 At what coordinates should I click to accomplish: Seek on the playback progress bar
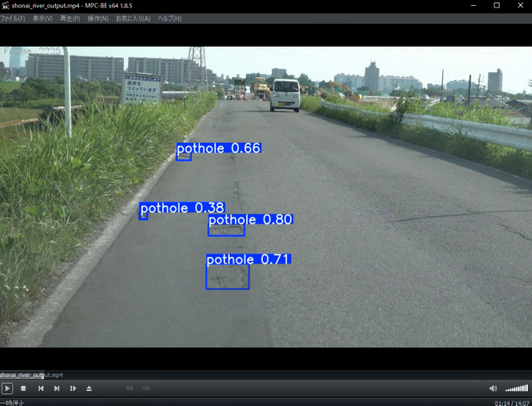(x=266, y=375)
